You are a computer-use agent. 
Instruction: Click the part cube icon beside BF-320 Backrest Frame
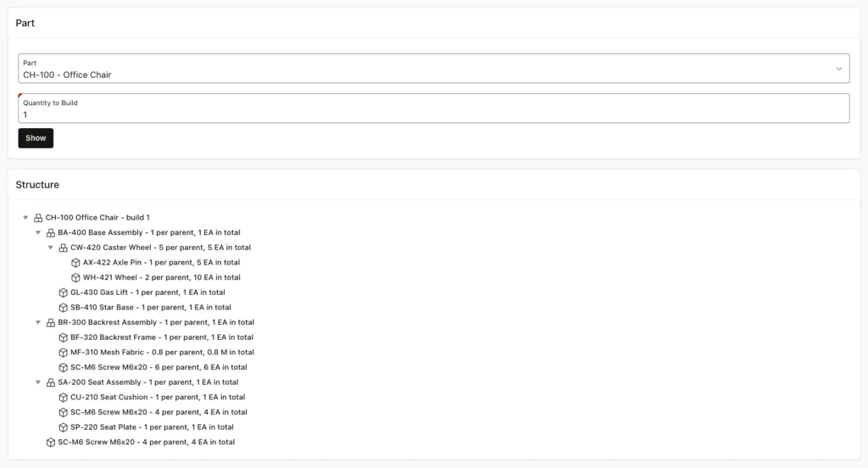pos(63,337)
